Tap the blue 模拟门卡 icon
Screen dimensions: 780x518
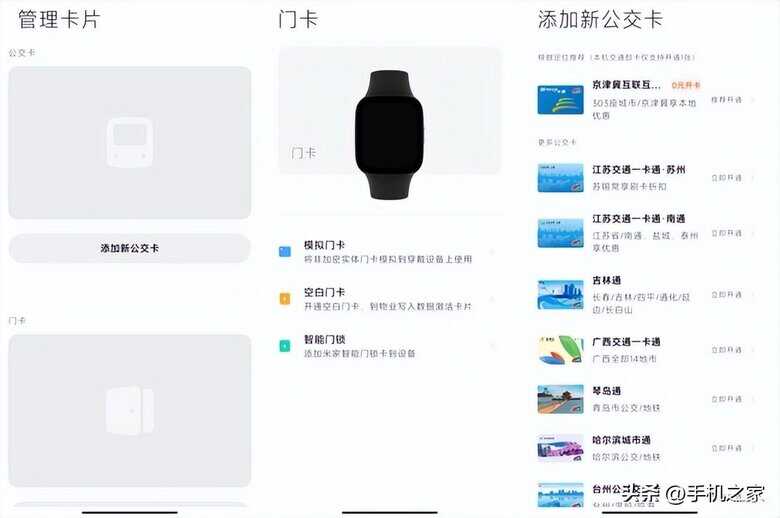pos(285,252)
